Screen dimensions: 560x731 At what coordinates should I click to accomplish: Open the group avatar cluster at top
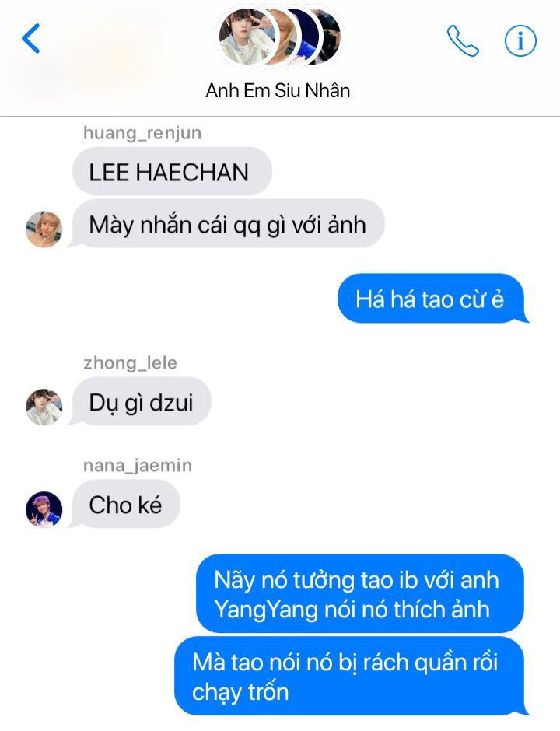point(280,37)
